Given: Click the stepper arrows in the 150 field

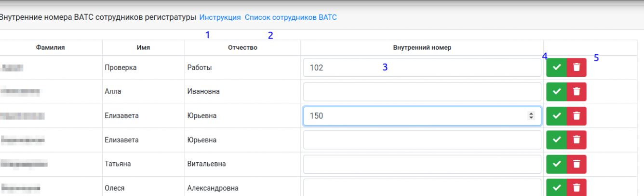Looking at the screenshot, I should pos(531,116).
